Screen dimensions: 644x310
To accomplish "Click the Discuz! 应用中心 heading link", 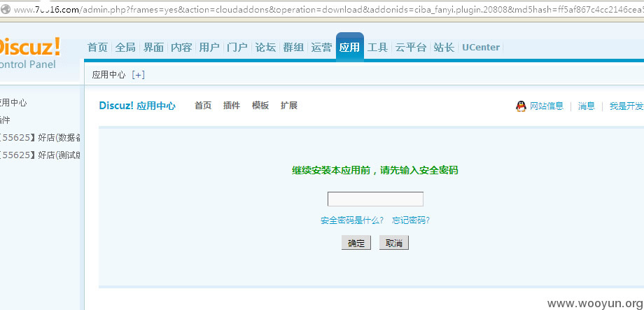I will (x=137, y=106).
